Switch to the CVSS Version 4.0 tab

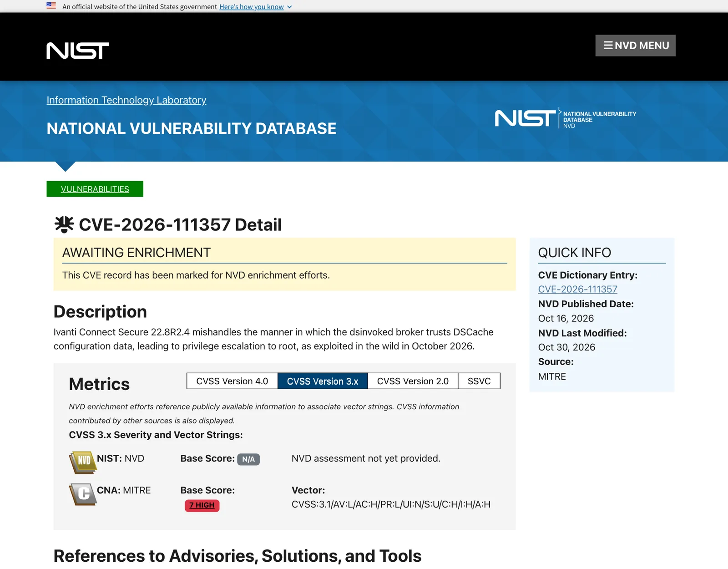click(x=232, y=381)
